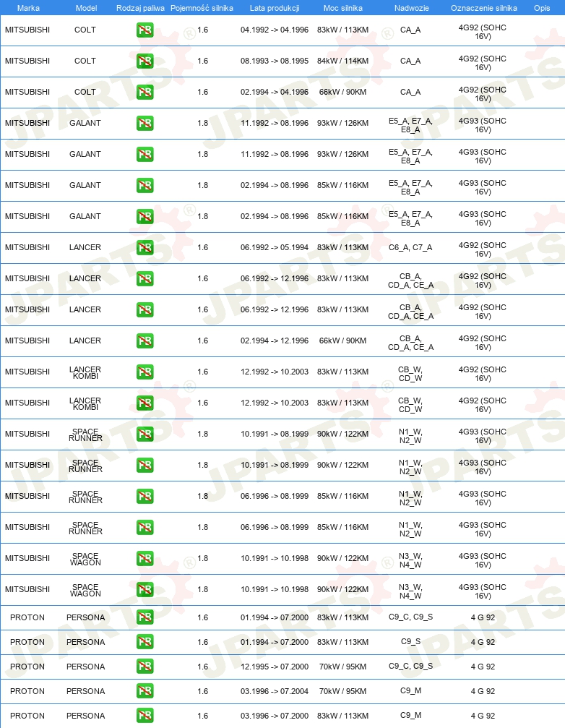Image resolution: width=565 pixels, height=728 pixels.
Task: Click 83kW / 113KM cell in PERSONA C9_M row
Action: (x=342, y=716)
